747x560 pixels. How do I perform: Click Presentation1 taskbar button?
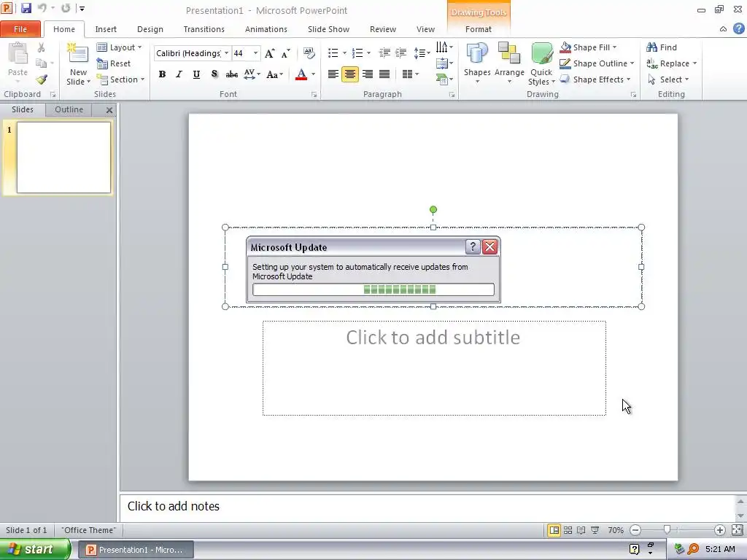pos(136,550)
